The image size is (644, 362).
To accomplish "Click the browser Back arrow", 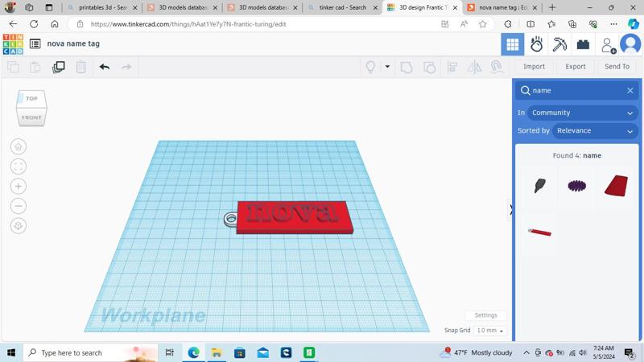I will (13, 24).
